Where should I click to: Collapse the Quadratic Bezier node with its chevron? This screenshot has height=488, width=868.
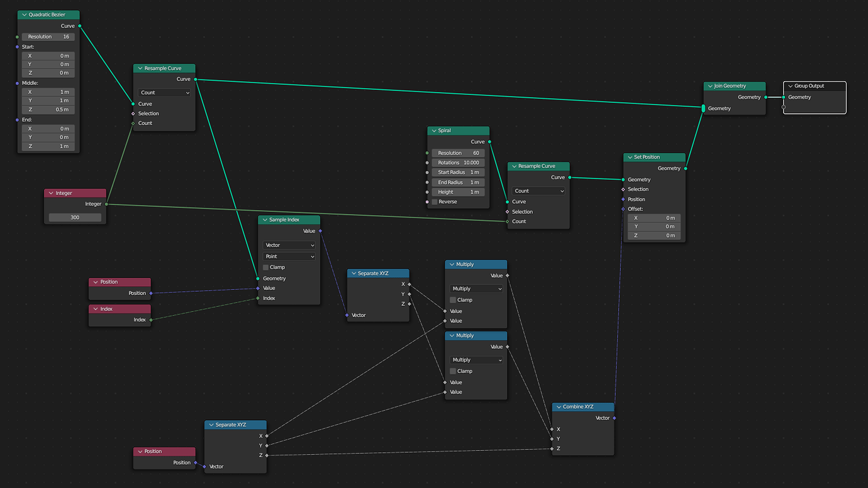[x=25, y=14]
